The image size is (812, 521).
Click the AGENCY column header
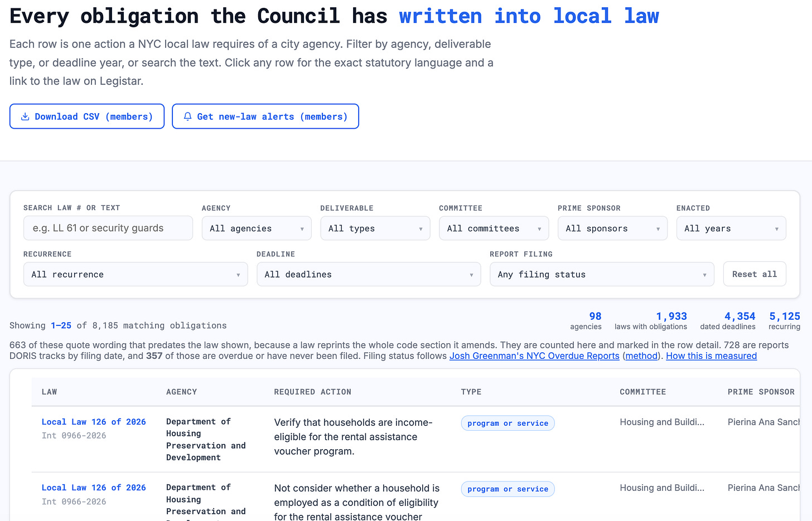tap(181, 392)
